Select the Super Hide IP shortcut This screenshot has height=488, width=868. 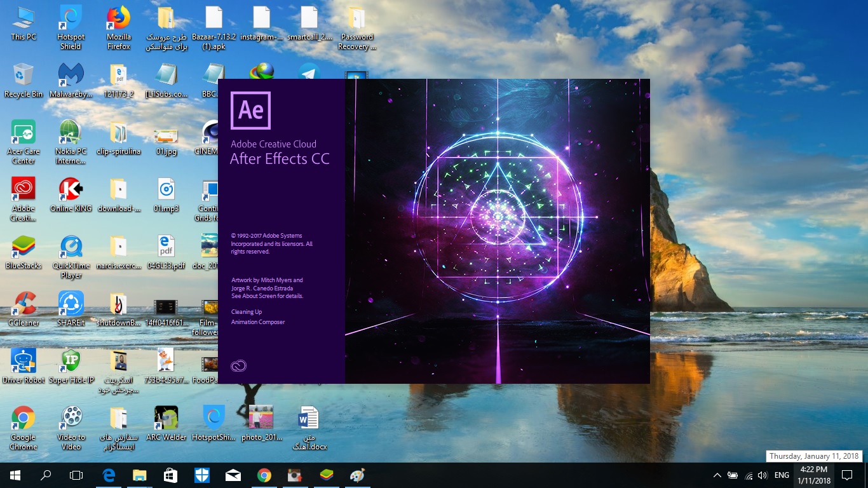[71, 367]
